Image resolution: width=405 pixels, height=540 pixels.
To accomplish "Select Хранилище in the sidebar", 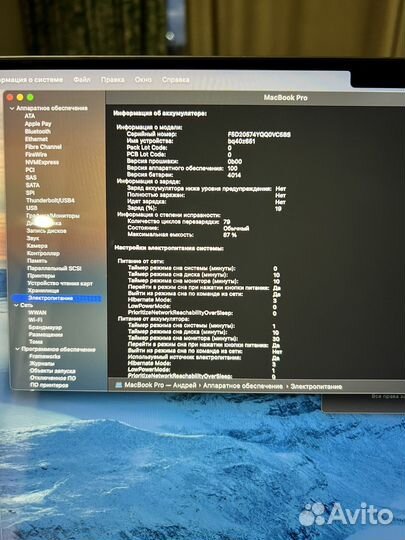I will click(43, 291).
